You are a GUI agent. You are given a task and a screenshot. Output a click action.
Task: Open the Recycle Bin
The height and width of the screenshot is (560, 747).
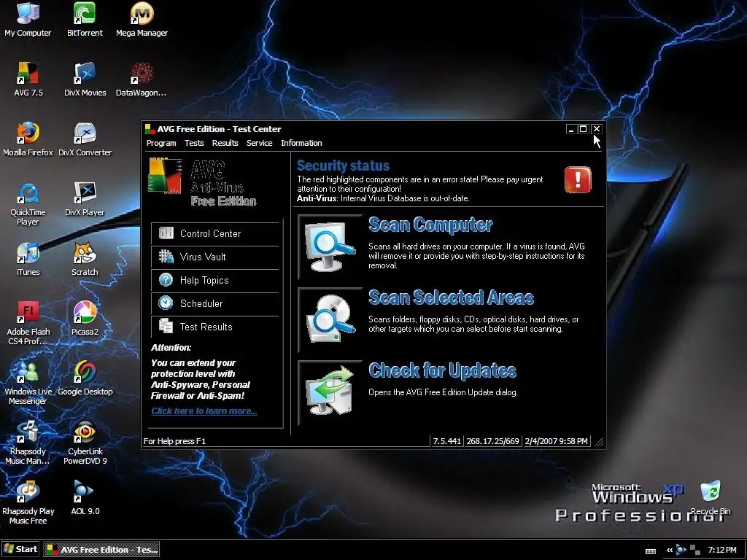[x=711, y=498]
